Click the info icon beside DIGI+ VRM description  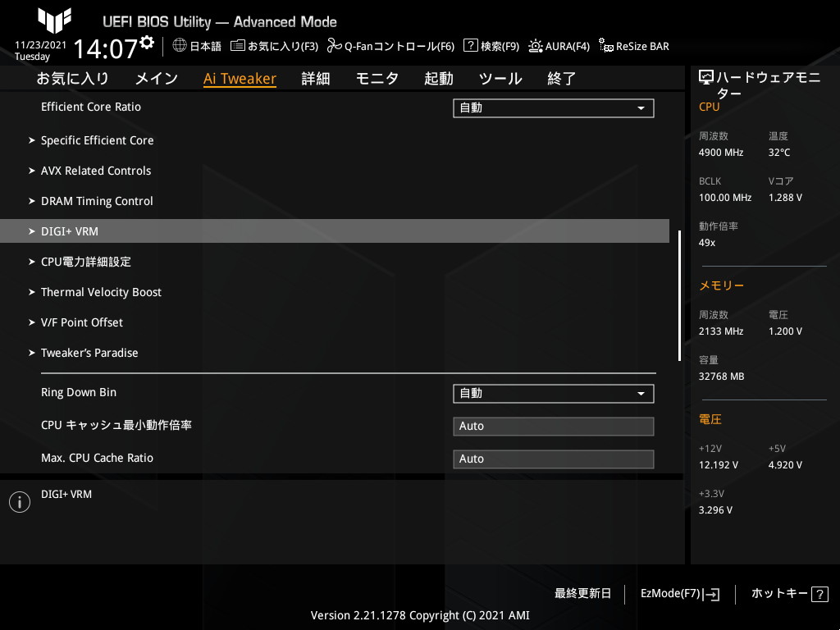20,502
